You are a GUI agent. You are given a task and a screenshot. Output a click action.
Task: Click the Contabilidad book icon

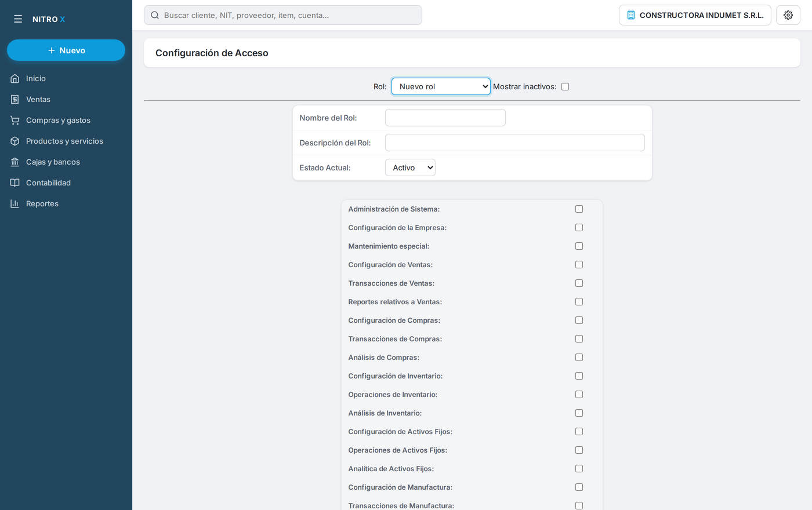(15, 183)
